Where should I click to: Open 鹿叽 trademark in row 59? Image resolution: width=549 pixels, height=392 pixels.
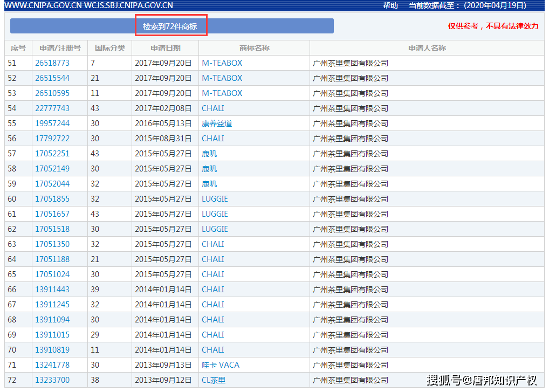click(209, 183)
